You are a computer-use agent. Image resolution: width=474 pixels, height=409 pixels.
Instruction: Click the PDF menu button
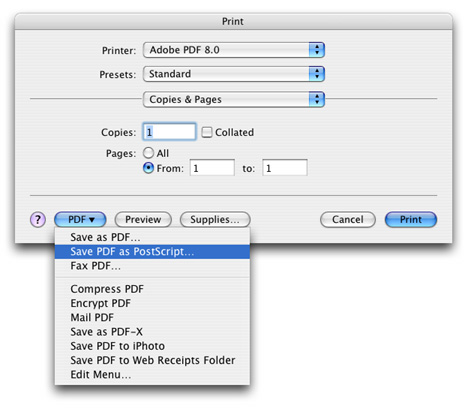[x=80, y=220]
